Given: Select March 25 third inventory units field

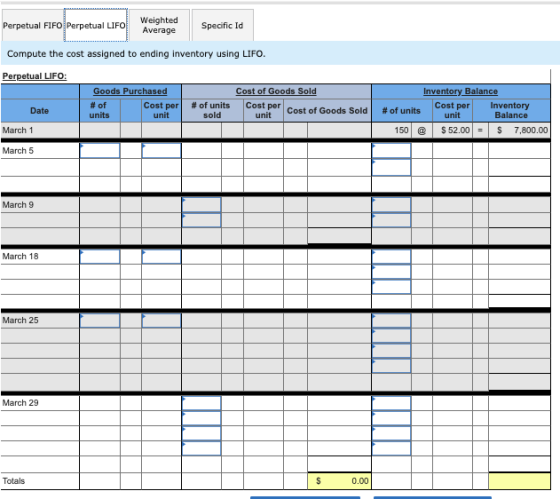Looking at the screenshot, I should click(x=391, y=351).
